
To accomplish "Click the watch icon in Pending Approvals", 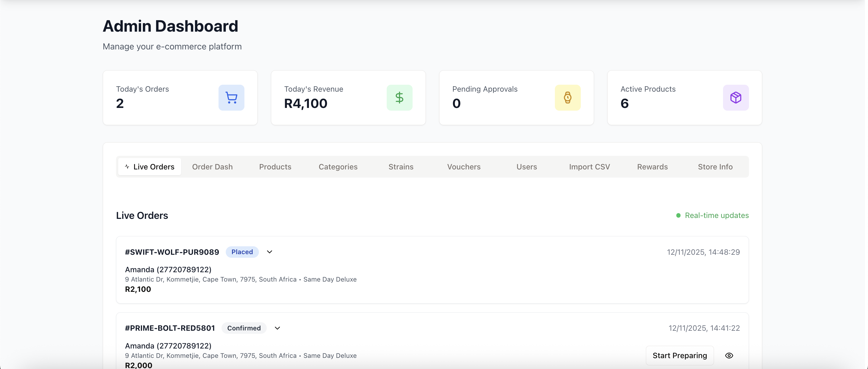I will pos(568,98).
